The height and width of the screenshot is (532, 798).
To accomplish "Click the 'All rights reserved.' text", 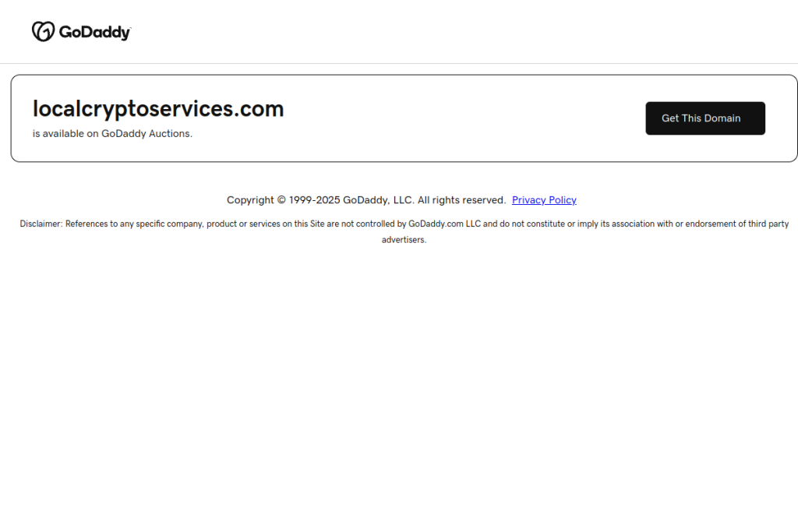I will click(461, 200).
